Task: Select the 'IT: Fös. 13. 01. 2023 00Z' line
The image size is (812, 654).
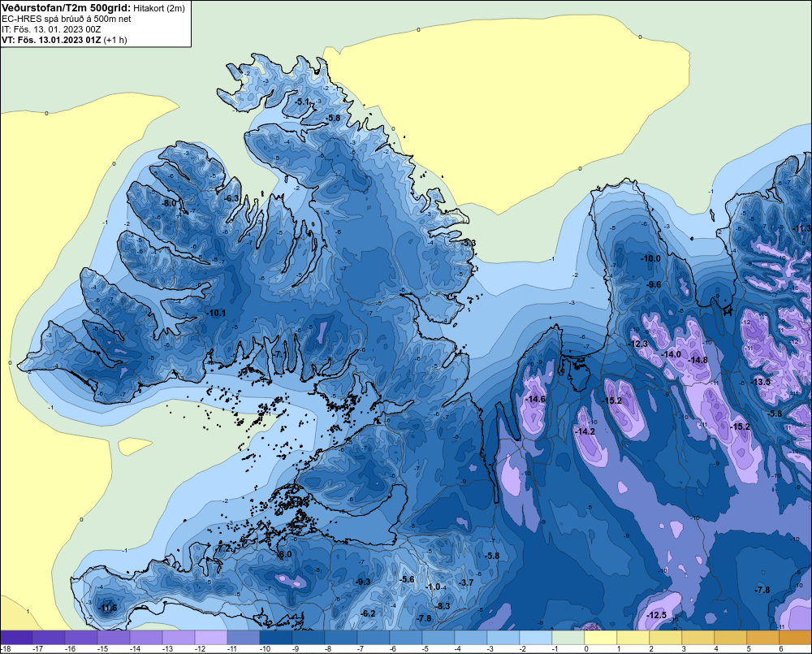Action: click(x=51, y=29)
